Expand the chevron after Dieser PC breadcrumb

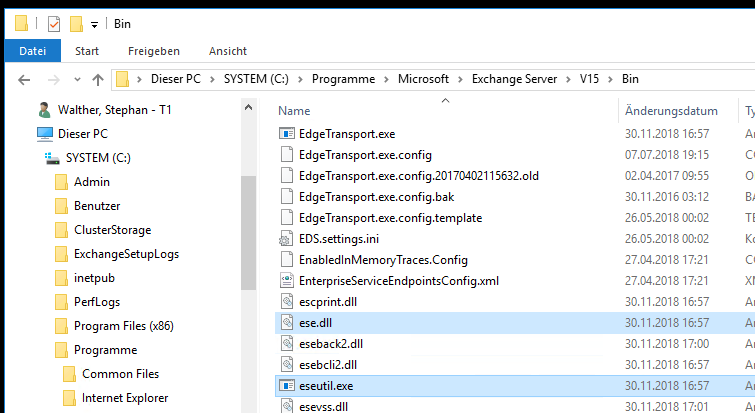[212, 79]
